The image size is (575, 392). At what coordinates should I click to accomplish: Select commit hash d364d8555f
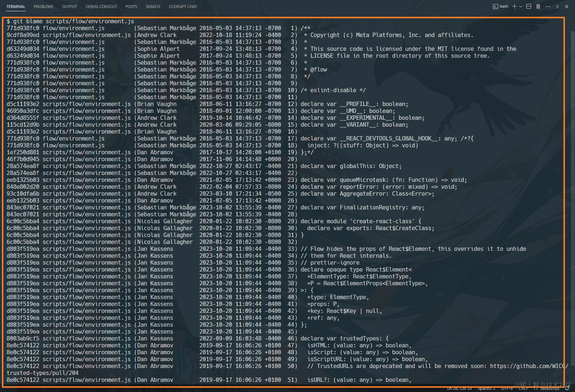click(23, 118)
